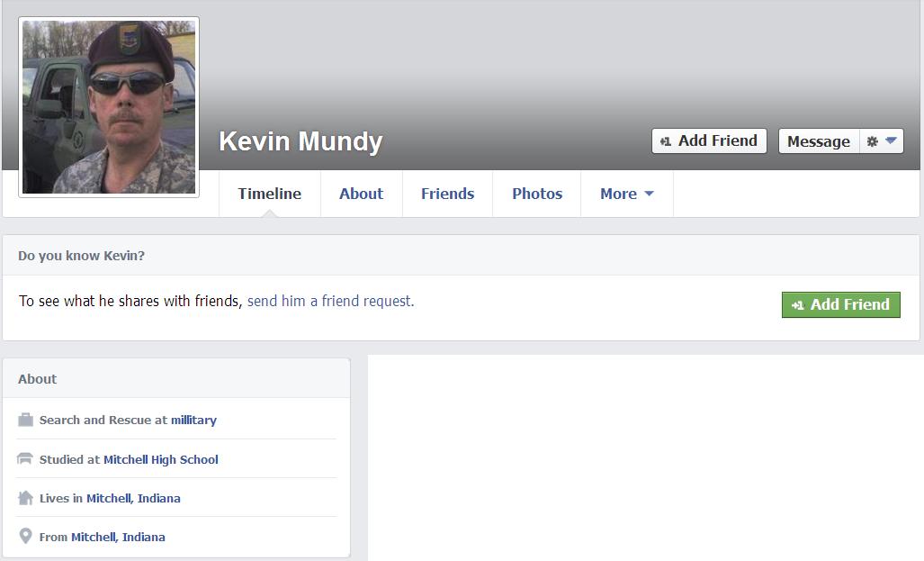924x561 pixels.
Task: Switch to the About tab
Action: 361,194
